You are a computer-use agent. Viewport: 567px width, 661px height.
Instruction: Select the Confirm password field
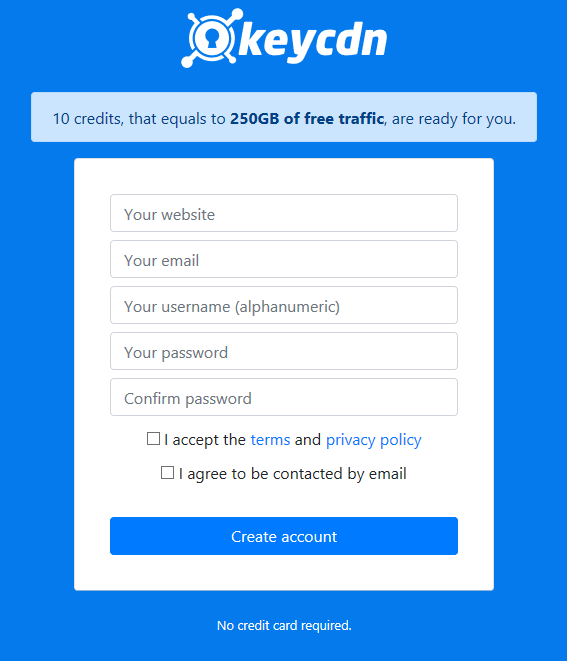(x=284, y=397)
